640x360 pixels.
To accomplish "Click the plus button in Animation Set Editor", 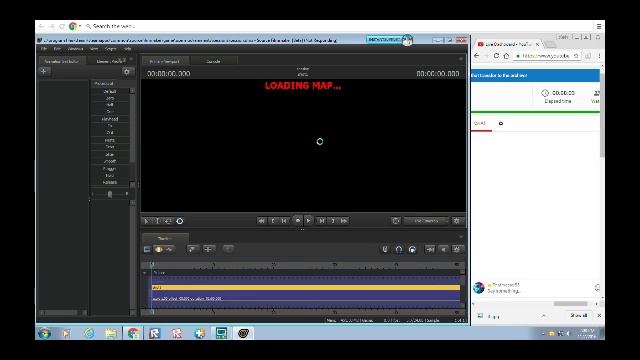I will [44, 71].
